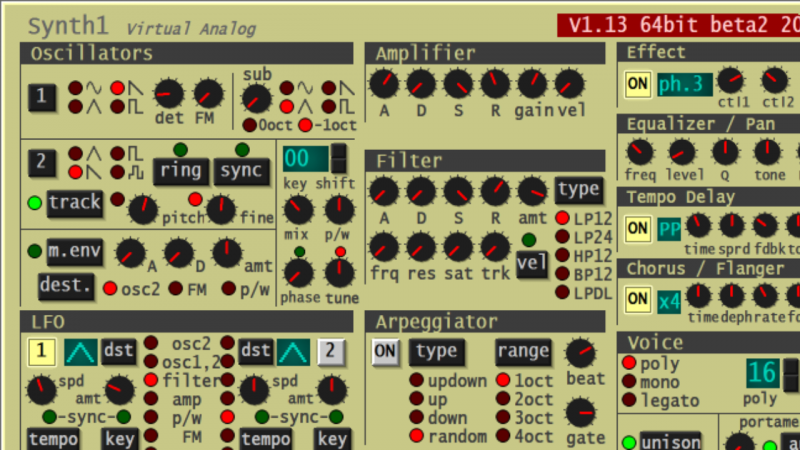Viewport: 800px width, 450px height.
Task: Toggle the Chorus / Flanger ON switch
Action: (x=638, y=299)
